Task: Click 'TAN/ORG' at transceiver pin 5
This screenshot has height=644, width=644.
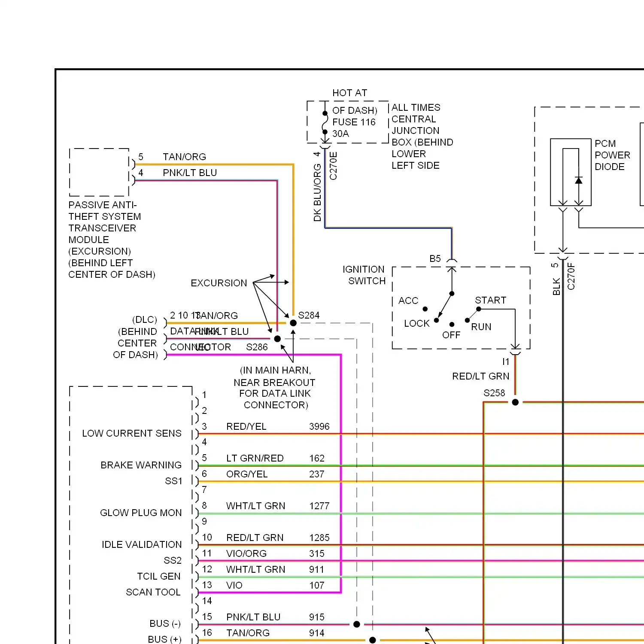Action: coord(184,157)
